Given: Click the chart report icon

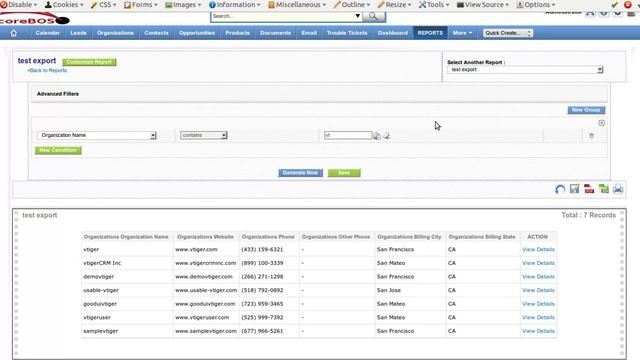Looking at the screenshot, I should (x=575, y=189).
